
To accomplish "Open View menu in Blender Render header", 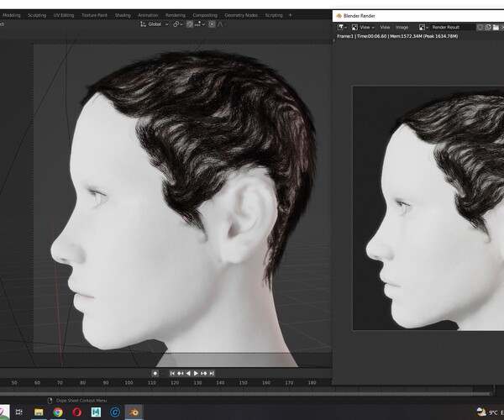I will (x=385, y=28).
